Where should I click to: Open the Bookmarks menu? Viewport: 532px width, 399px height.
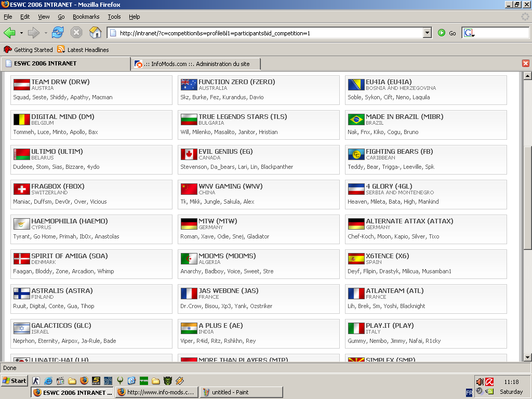point(86,17)
